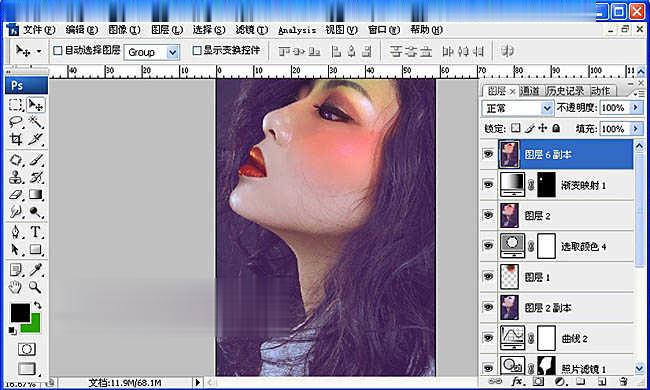Click layers panel scrollbar down arrow

(x=639, y=368)
